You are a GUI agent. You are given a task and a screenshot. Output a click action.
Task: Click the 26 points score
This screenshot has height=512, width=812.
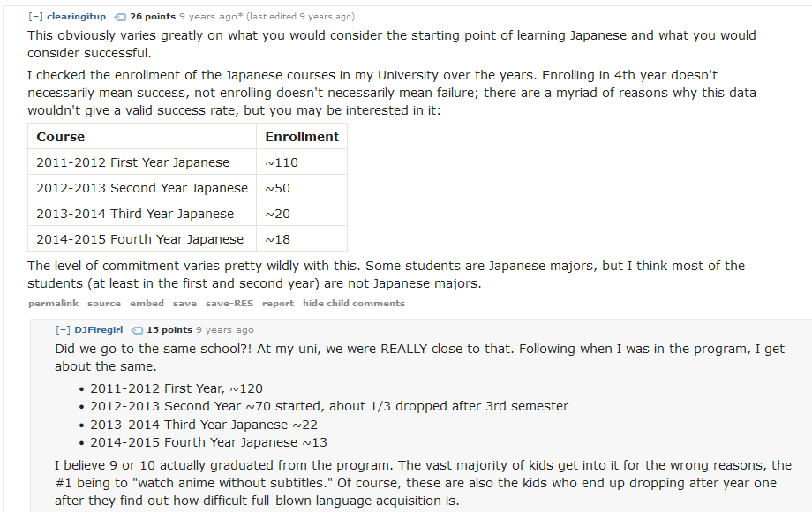coord(153,17)
